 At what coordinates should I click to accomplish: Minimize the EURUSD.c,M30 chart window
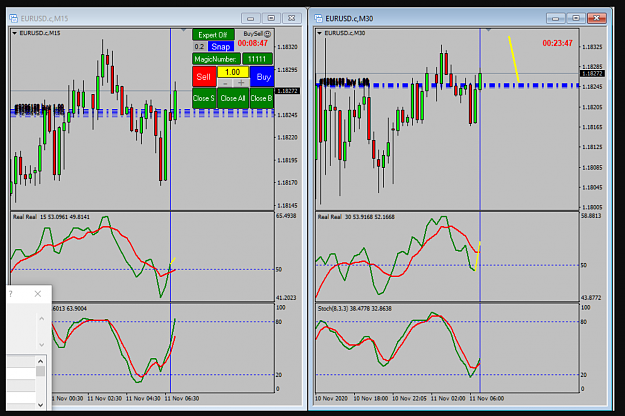556,18
